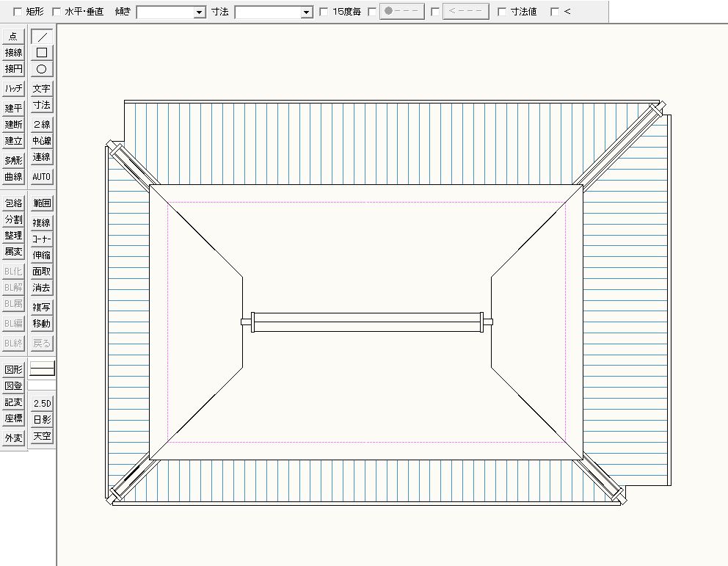Select the 外変 external change tool

[x=13, y=438]
